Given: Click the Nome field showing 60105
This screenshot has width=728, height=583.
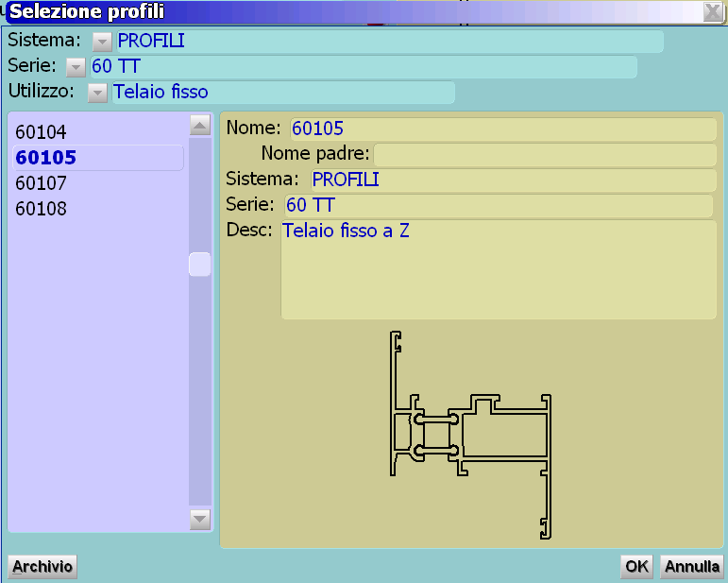Looking at the screenshot, I should point(503,129).
